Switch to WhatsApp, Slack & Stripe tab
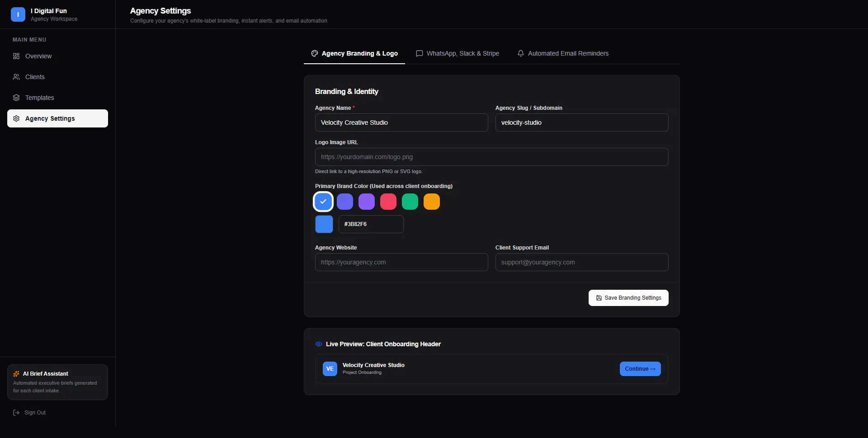The width and height of the screenshot is (868, 438). 458,53
